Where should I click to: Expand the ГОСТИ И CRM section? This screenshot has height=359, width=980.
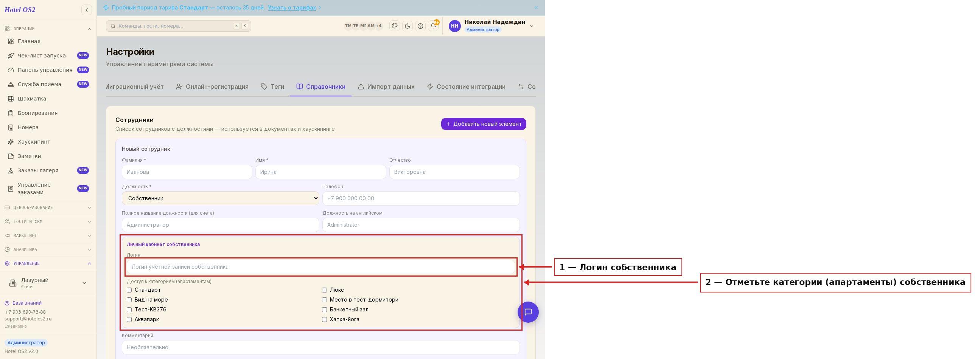(48, 221)
